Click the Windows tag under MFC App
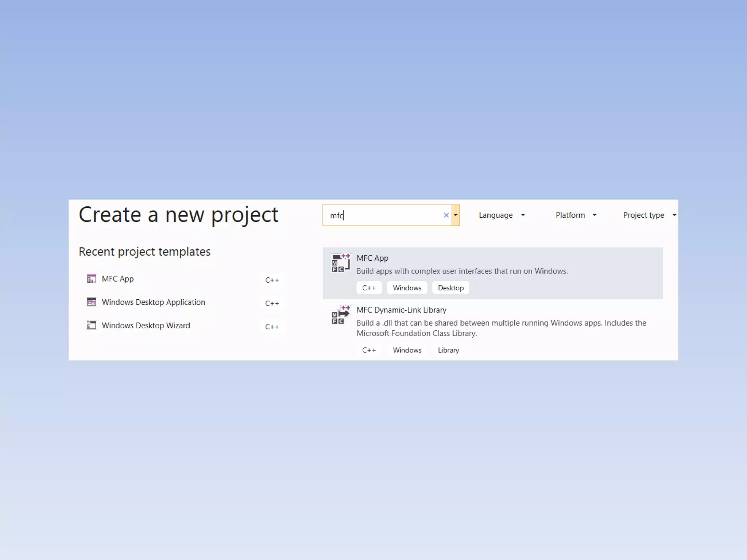The height and width of the screenshot is (560, 747). 407,288
